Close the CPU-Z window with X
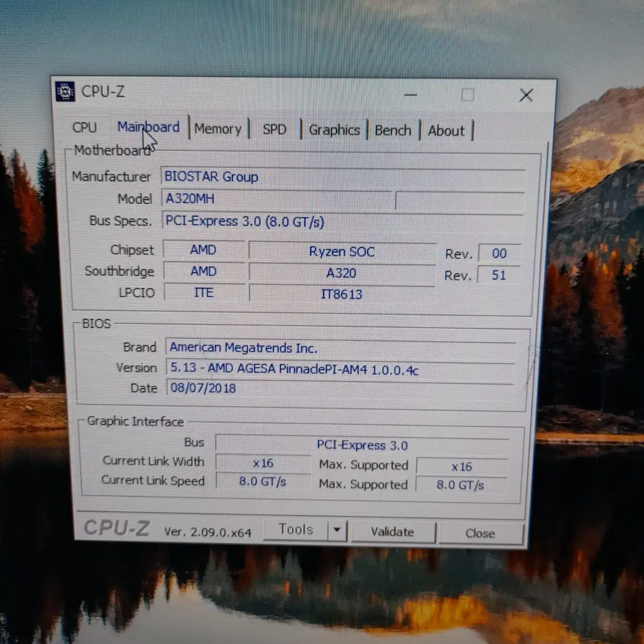 coord(526,95)
